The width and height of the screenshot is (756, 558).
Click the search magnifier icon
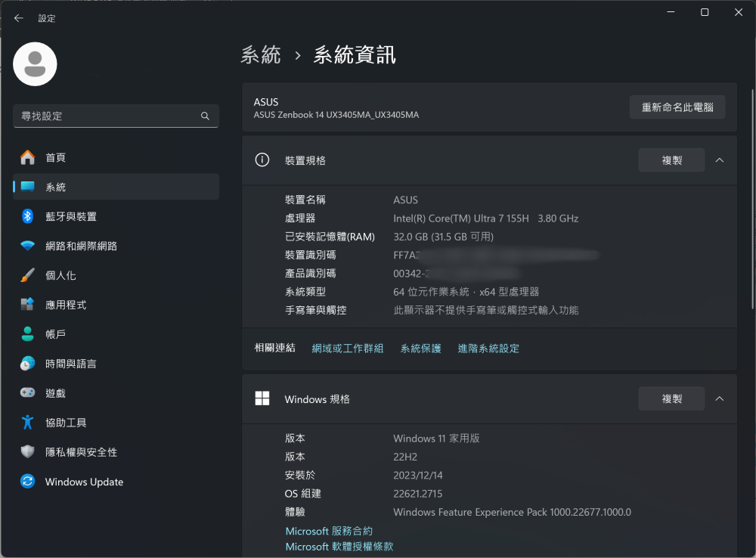[205, 116]
